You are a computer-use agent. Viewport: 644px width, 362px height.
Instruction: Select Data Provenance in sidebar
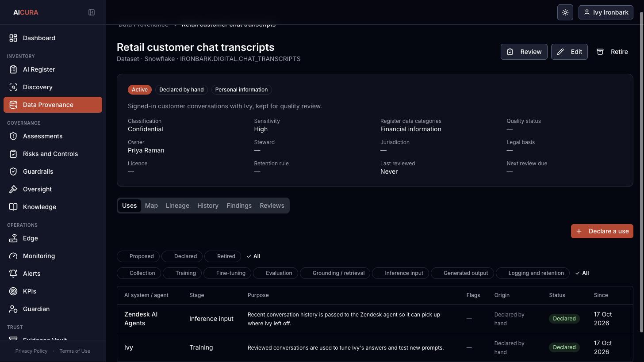tap(53, 105)
